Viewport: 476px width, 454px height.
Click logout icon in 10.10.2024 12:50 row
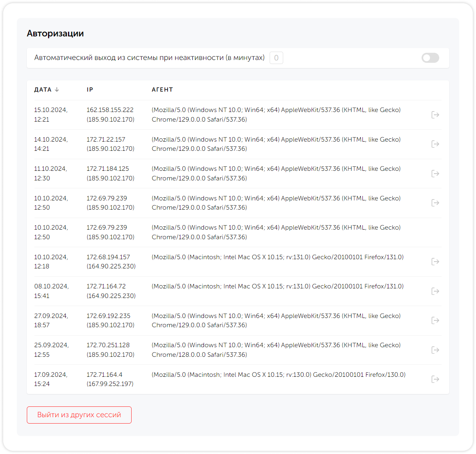coord(435,203)
